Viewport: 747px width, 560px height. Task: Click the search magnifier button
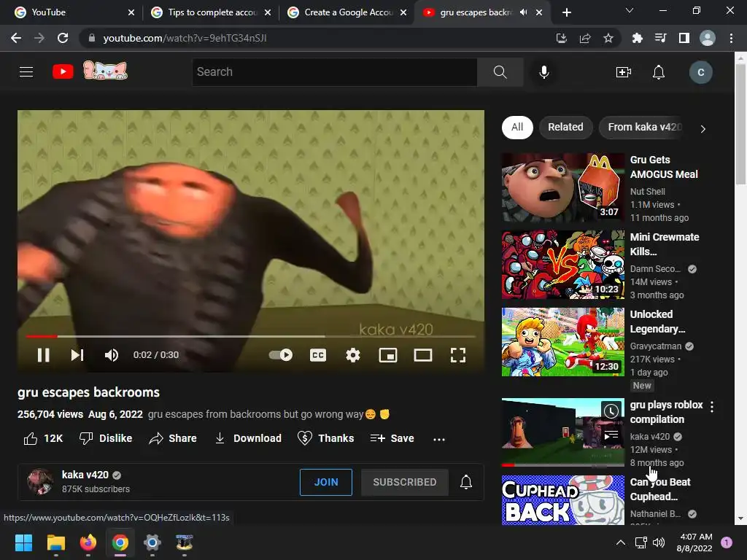pos(500,72)
